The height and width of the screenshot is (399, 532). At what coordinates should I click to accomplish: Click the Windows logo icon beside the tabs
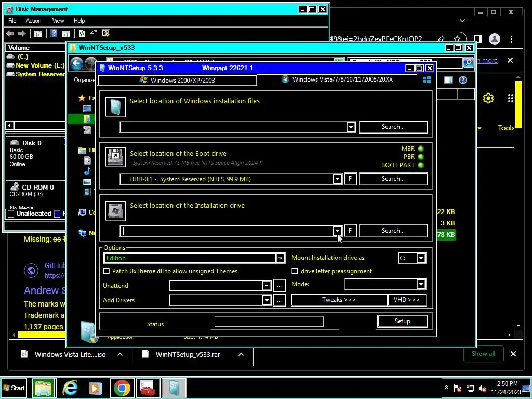427,79
